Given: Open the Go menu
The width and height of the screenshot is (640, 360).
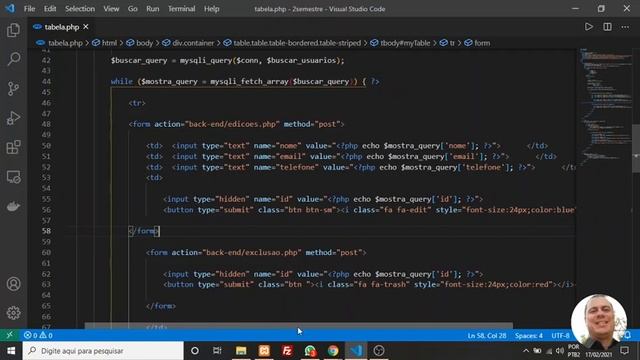Looking at the screenshot, I should coord(133,9).
